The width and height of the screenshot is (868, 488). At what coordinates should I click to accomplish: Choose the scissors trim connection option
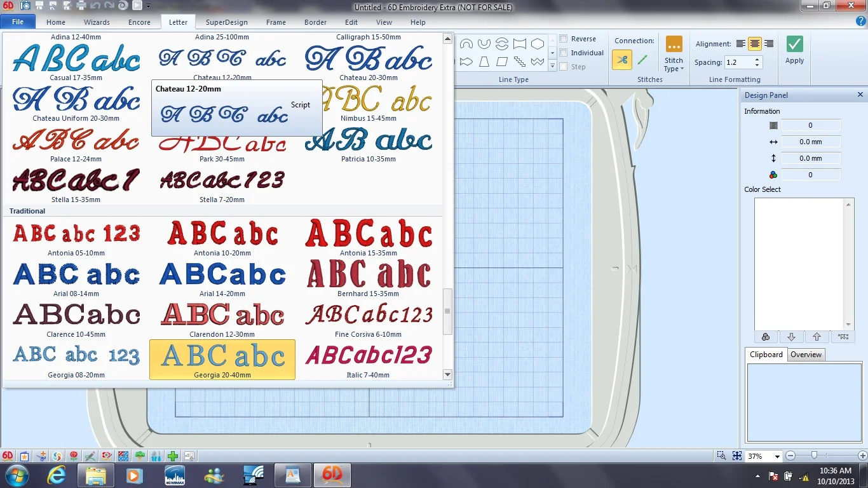[622, 60]
